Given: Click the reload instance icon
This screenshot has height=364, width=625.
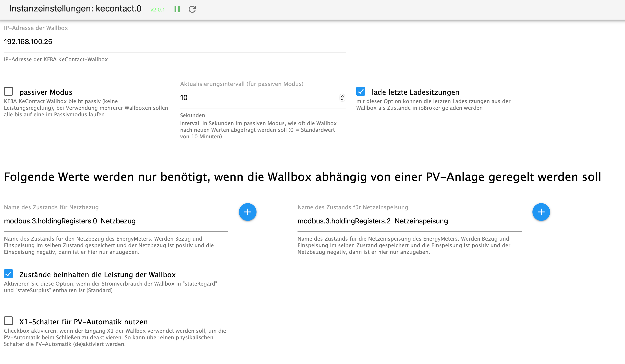Looking at the screenshot, I should tap(192, 9).
